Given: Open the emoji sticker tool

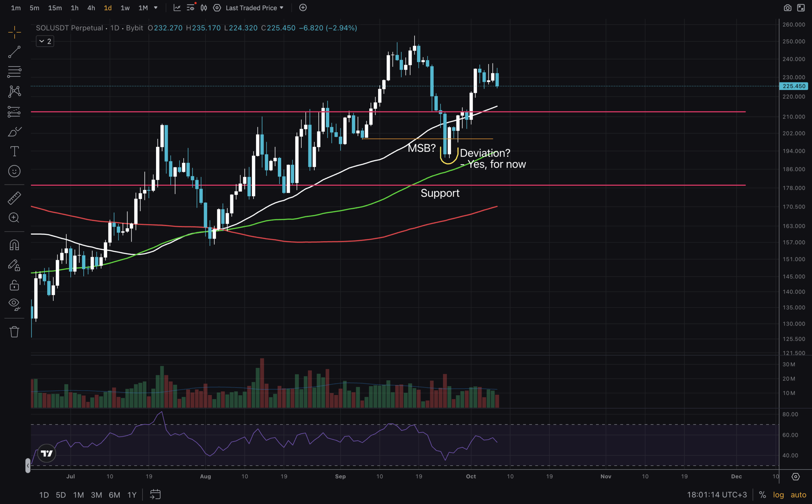Looking at the screenshot, I should (x=14, y=171).
